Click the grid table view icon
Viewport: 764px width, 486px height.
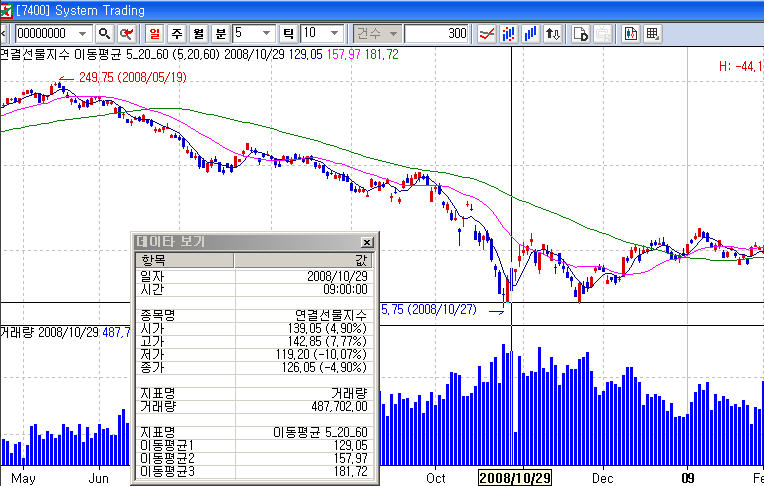pyautogui.click(x=652, y=33)
